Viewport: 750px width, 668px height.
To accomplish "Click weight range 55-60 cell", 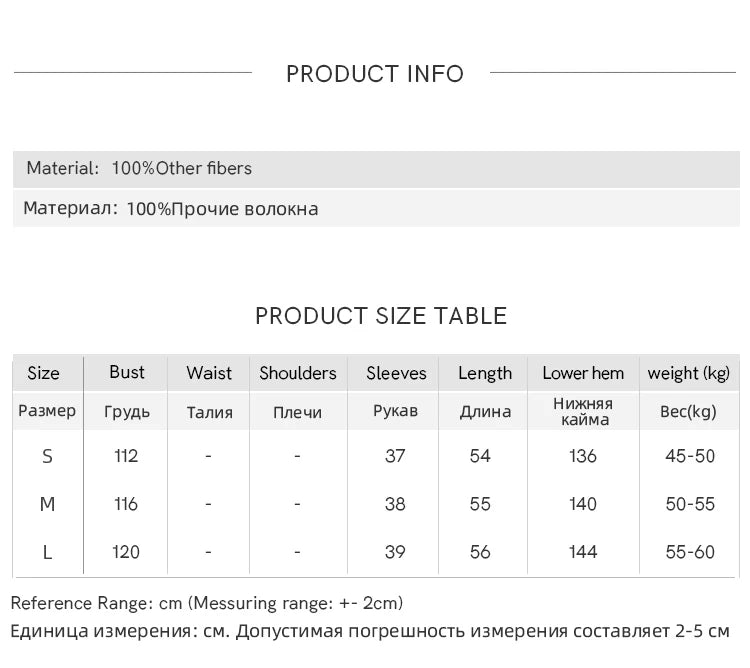I will (x=690, y=552).
